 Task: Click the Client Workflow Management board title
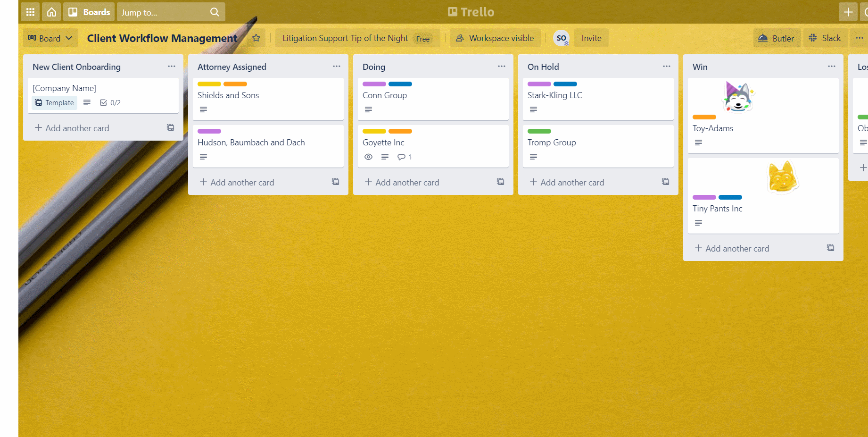coord(162,38)
